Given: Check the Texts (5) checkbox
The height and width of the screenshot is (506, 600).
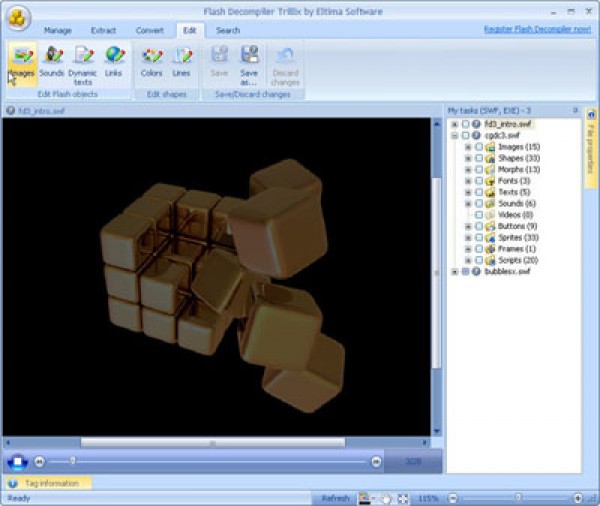Looking at the screenshot, I should click(479, 192).
